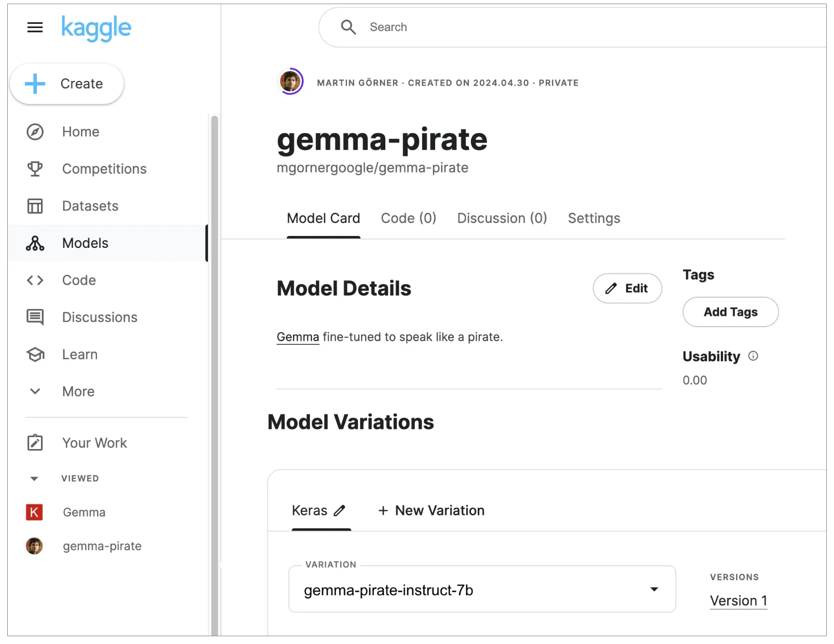Viewport: 834px width, 644px height.
Task: Click Edit in Model Details
Action: click(627, 288)
